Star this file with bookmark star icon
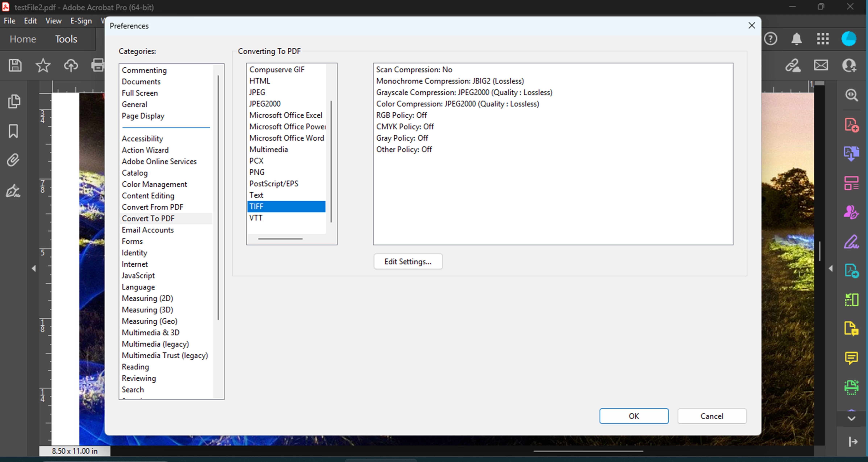868x462 pixels. (x=43, y=65)
